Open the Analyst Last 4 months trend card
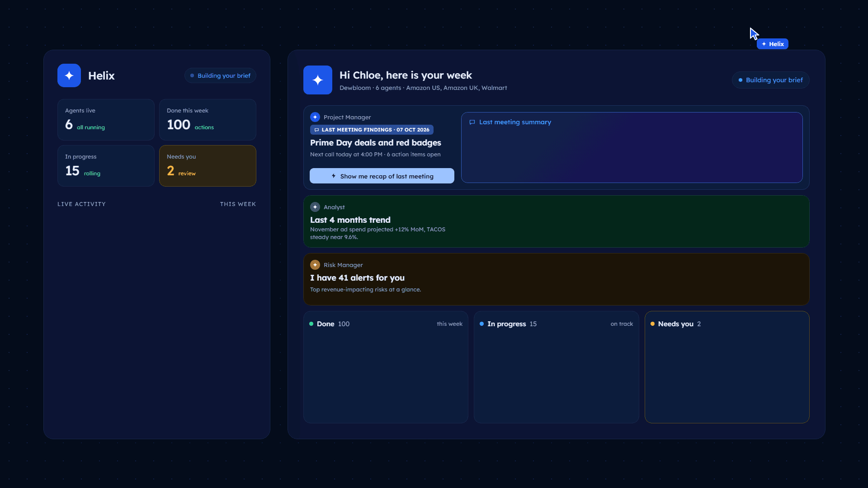Screen dimensions: 868x488 pos(557,221)
